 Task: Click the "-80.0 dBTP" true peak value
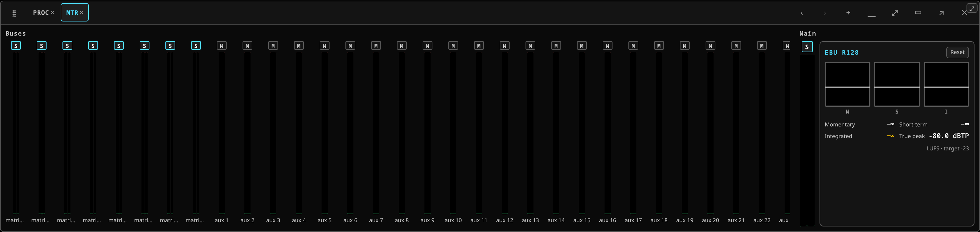coord(949,136)
